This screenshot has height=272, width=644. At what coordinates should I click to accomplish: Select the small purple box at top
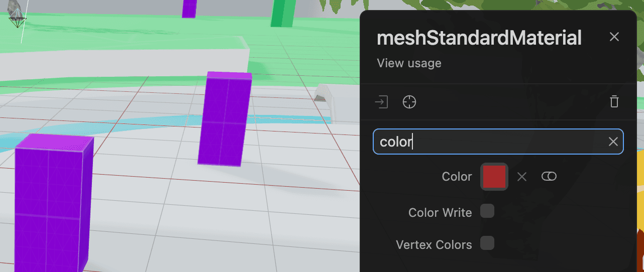coord(189,8)
